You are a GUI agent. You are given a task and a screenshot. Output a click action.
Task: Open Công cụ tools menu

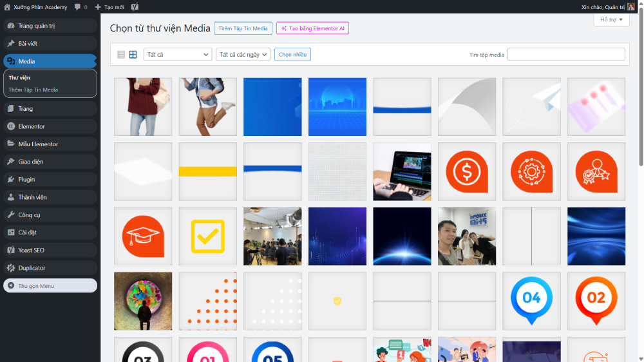tap(50, 214)
